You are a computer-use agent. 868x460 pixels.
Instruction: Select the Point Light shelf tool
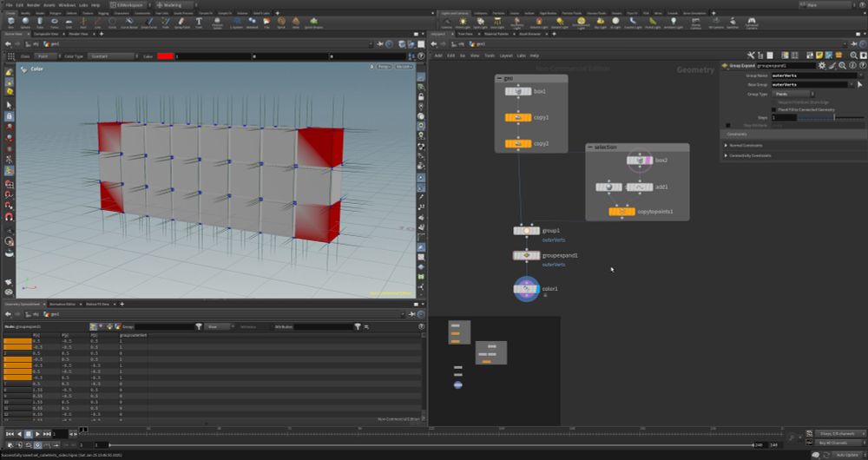point(463,23)
